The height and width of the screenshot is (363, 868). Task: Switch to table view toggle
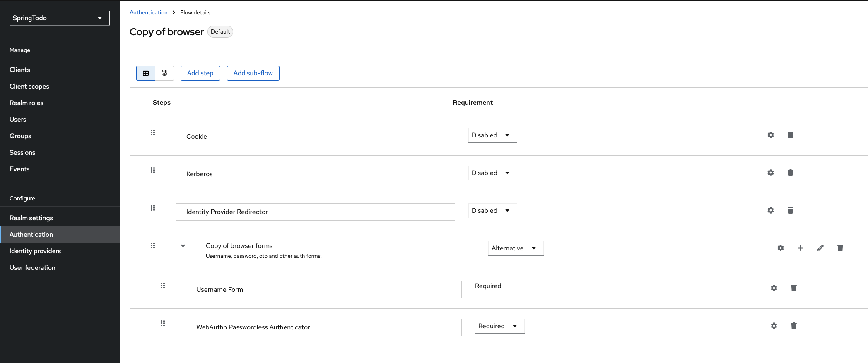pyautogui.click(x=146, y=73)
